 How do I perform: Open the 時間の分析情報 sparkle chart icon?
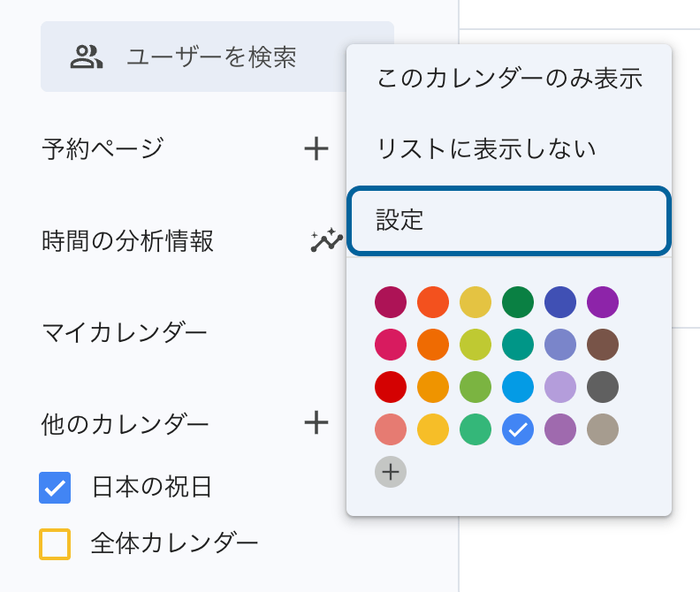coord(325,240)
